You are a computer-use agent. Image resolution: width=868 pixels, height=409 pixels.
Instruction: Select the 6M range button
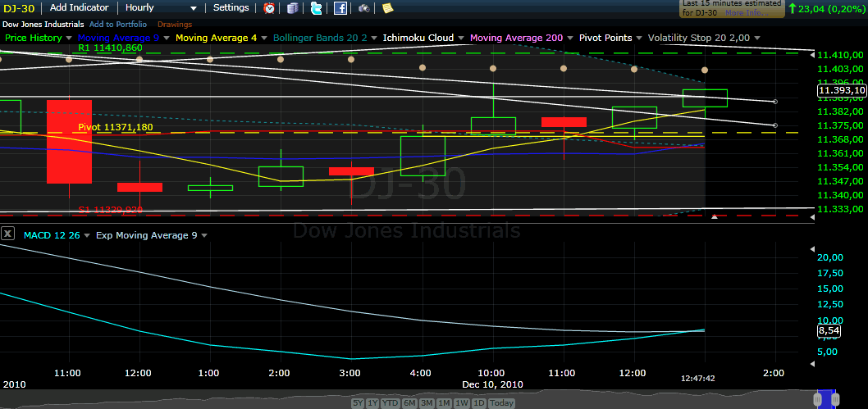pos(409,403)
